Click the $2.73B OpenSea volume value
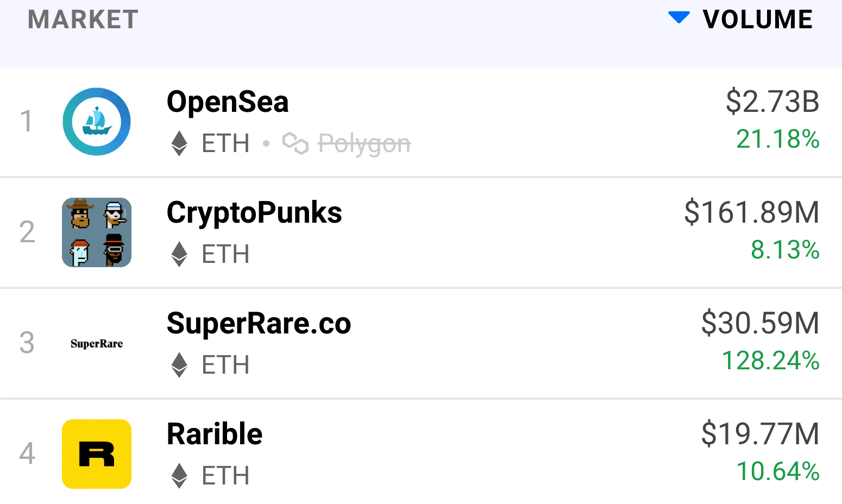The image size is (842, 504). pos(772,102)
